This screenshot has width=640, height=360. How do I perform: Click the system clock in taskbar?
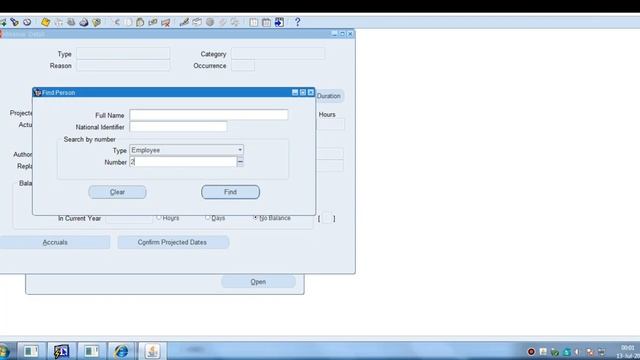pyautogui.click(x=629, y=351)
